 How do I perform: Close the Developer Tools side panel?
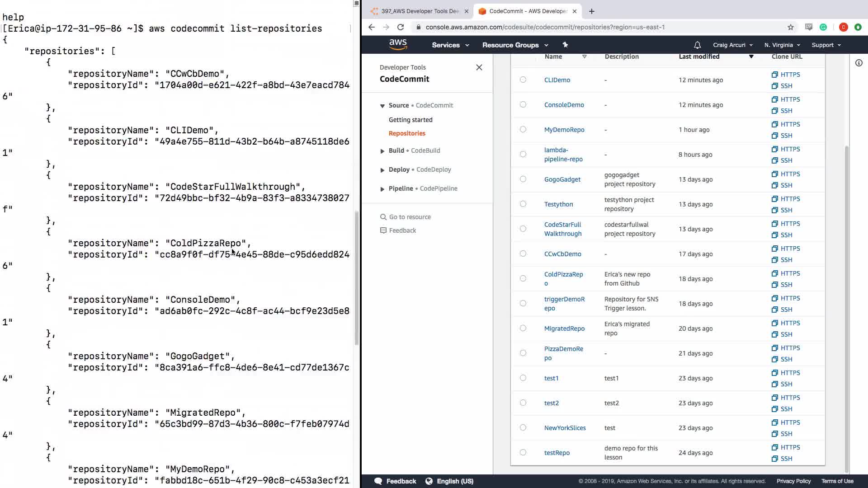[x=479, y=67]
